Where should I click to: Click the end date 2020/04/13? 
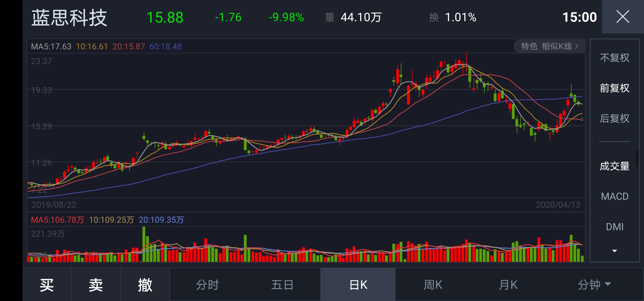pyautogui.click(x=558, y=205)
